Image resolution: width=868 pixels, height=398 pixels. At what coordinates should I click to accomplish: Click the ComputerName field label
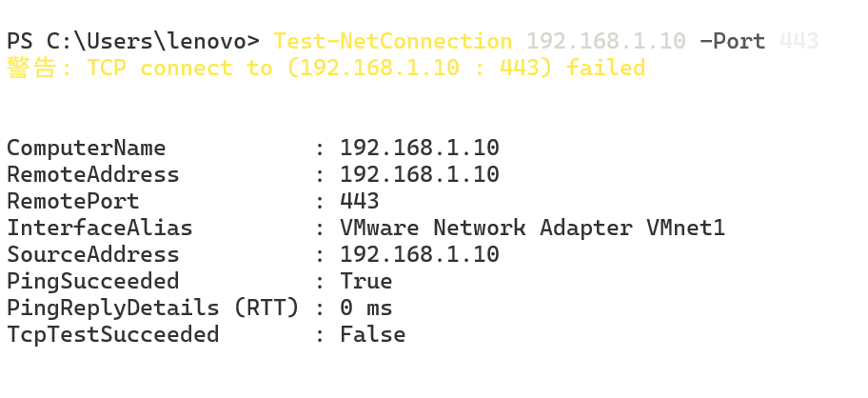[86, 149]
